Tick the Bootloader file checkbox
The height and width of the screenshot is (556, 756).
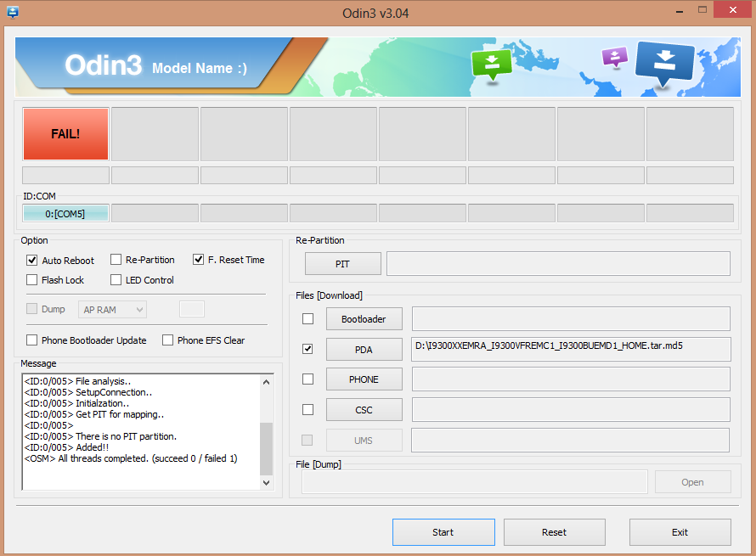[307, 319]
